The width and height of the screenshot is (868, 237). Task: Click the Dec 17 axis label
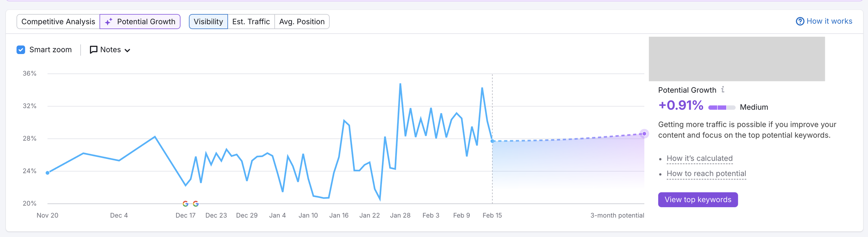click(x=185, y=216)
